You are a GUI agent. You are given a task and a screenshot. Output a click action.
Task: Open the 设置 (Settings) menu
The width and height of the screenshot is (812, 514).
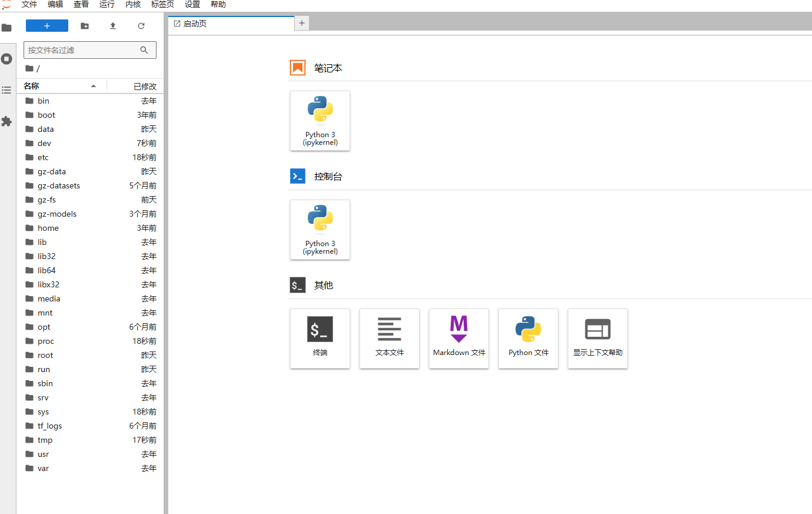(x=192, y=5)
